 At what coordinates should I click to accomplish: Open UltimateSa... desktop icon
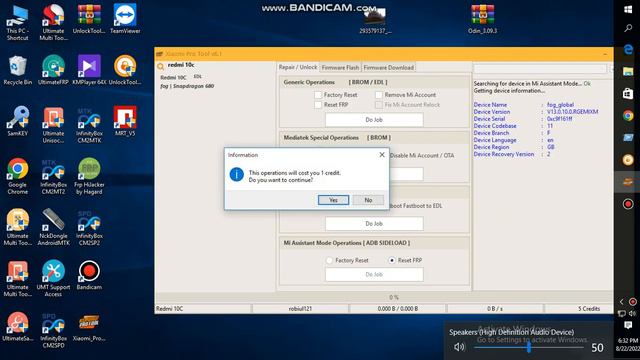(x=18, y=327)
